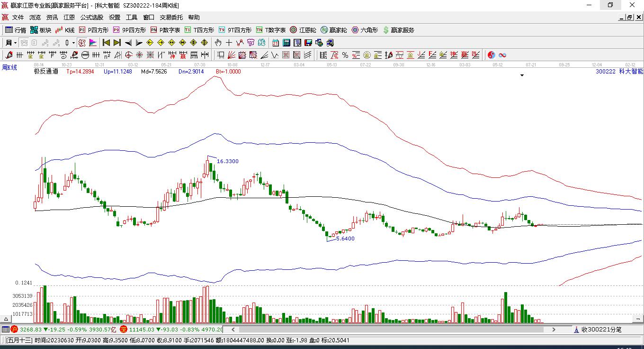Click the crosshair cursor tool
The width and height of the screenshot is (644, 349).
pos(229,43)
